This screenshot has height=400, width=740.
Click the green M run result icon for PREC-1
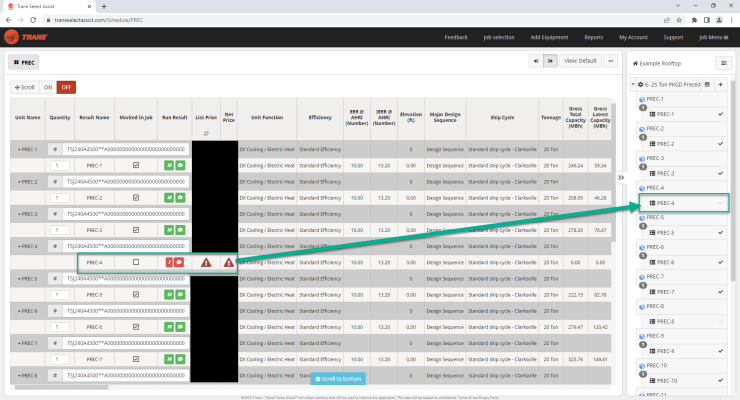click(168, 166)
